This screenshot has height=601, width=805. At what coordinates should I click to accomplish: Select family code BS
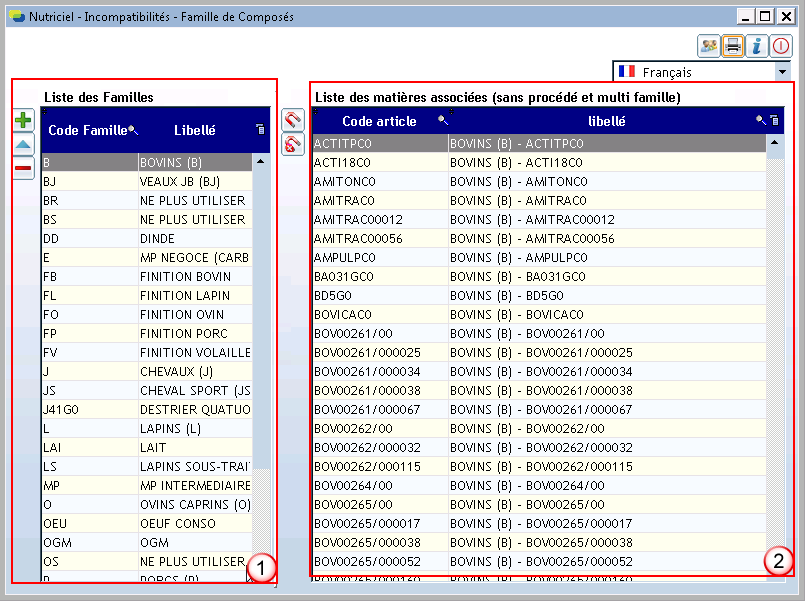click(50, 219)
